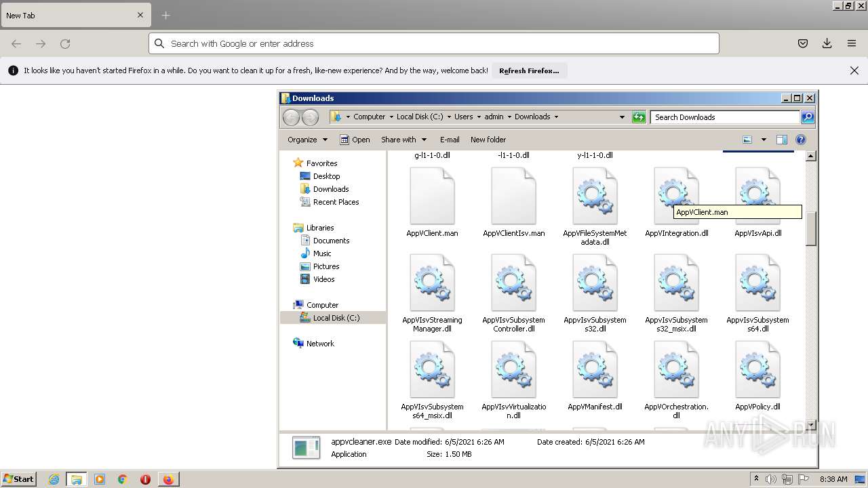Go back in Firefox history
This screenshot has width=868, height=488.
(x=16, y=43)
